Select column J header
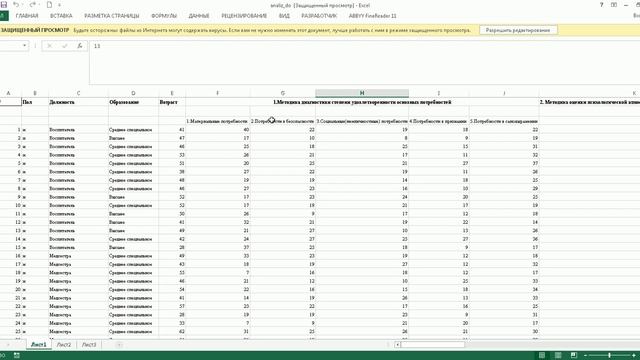 504,93
